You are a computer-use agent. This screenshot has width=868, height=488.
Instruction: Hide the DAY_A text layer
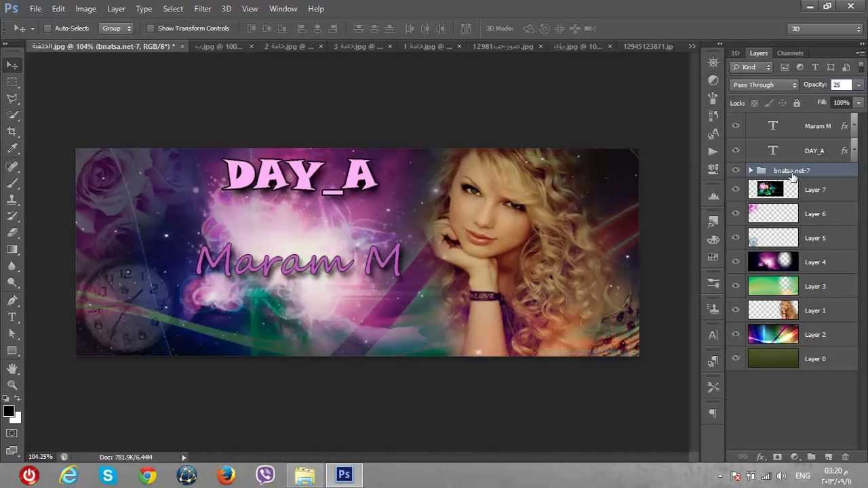[x=736, y=150]
